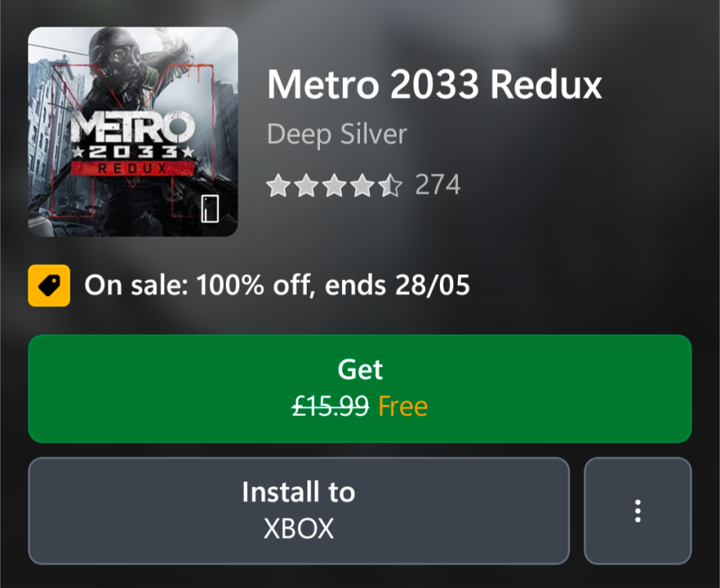Click the XBOX label on install button
This screenshot has width=720, height=588.
click(298, 528)
